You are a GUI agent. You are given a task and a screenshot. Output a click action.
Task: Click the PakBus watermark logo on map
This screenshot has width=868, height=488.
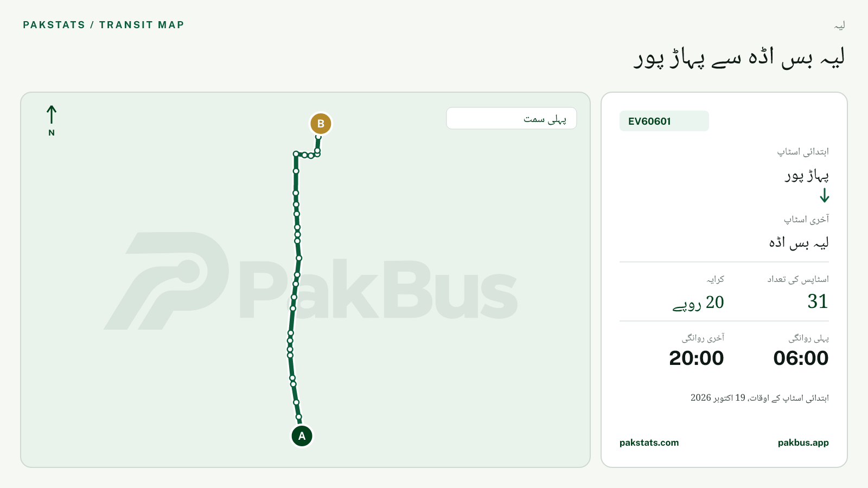310,281
